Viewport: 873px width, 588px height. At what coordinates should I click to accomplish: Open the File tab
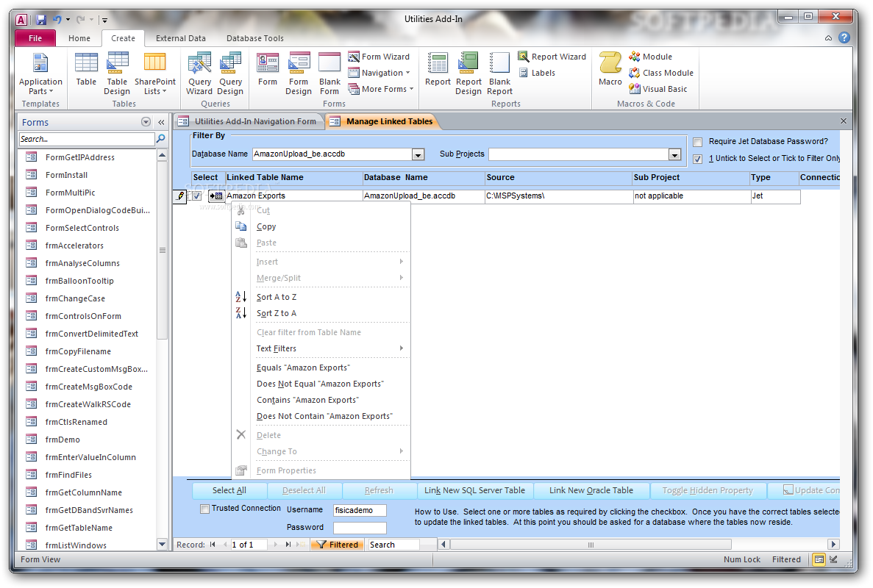pos(35,38)
